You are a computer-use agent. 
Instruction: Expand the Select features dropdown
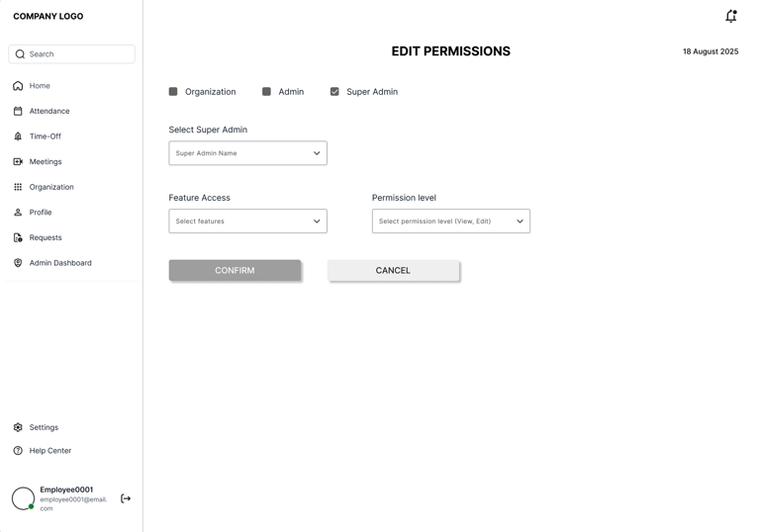click(247, 222)
